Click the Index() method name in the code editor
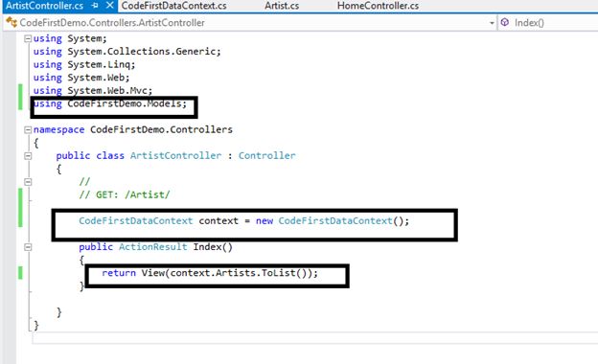Screen dimensions: 598x364 pos(213,246)
